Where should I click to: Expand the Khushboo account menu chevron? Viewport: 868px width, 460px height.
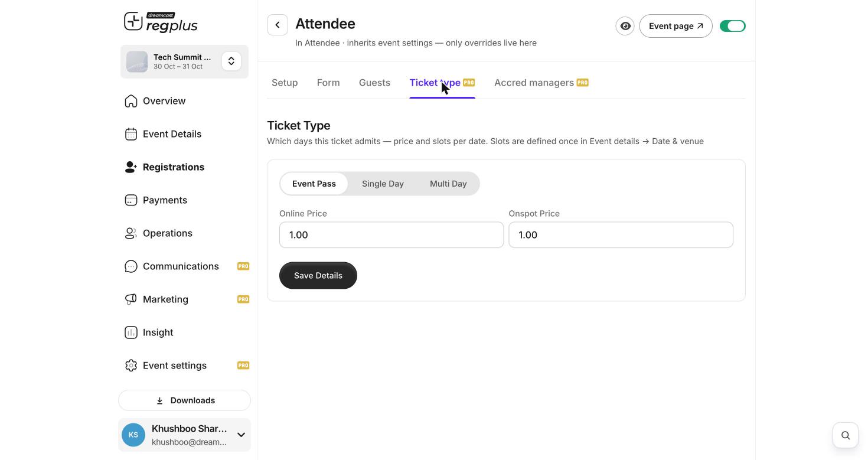241,435
